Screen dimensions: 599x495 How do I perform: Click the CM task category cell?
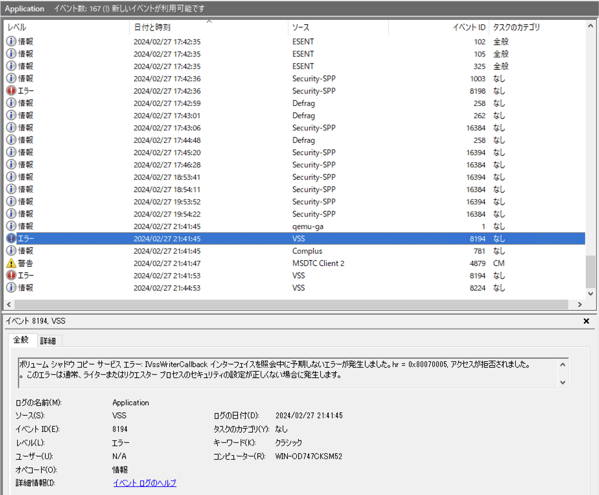pos(499,263)
